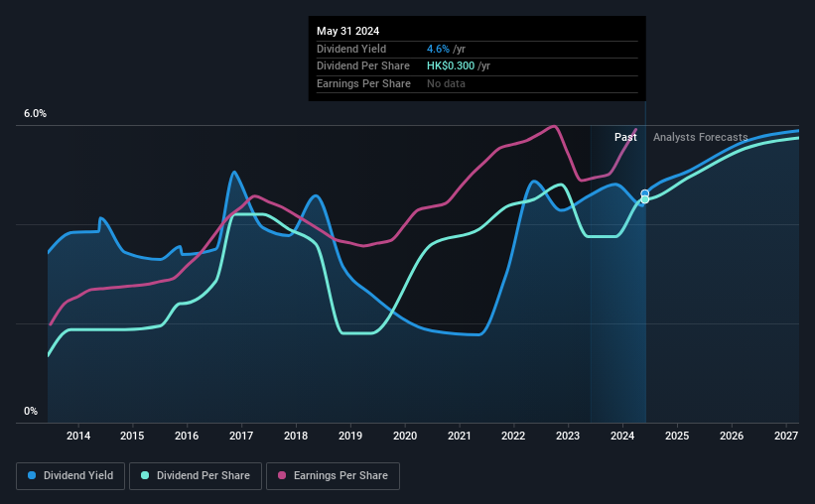Click the blue dot in Dividend Yield legend

point(32,475)
